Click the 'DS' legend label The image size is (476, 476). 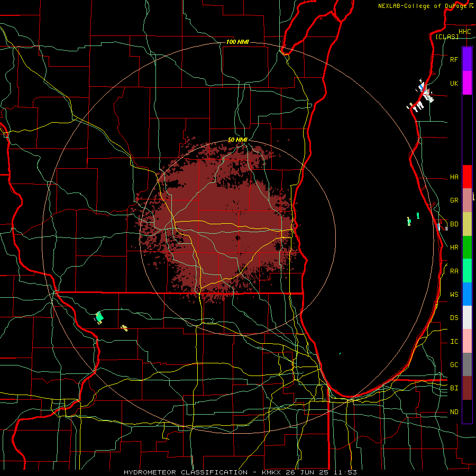point(454,318)
